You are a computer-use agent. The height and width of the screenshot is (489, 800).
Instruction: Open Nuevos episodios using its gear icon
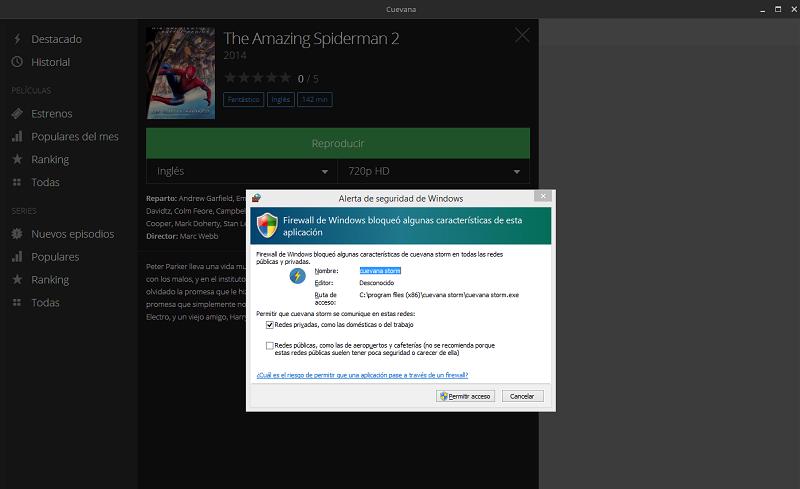(x=17, y=234)
